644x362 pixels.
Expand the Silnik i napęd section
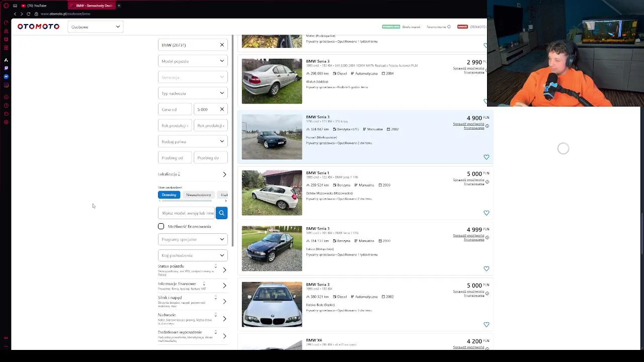(193, 301)
